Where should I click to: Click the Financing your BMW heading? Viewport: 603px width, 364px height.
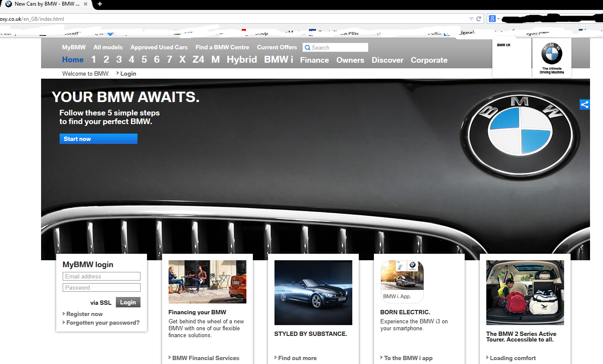coord(197,312)
